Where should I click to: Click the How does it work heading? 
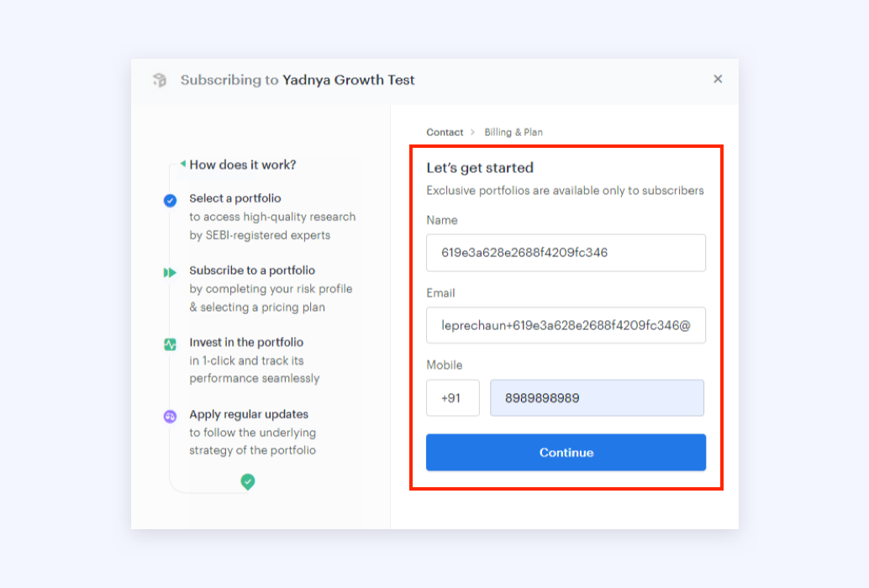coord(243,165)
